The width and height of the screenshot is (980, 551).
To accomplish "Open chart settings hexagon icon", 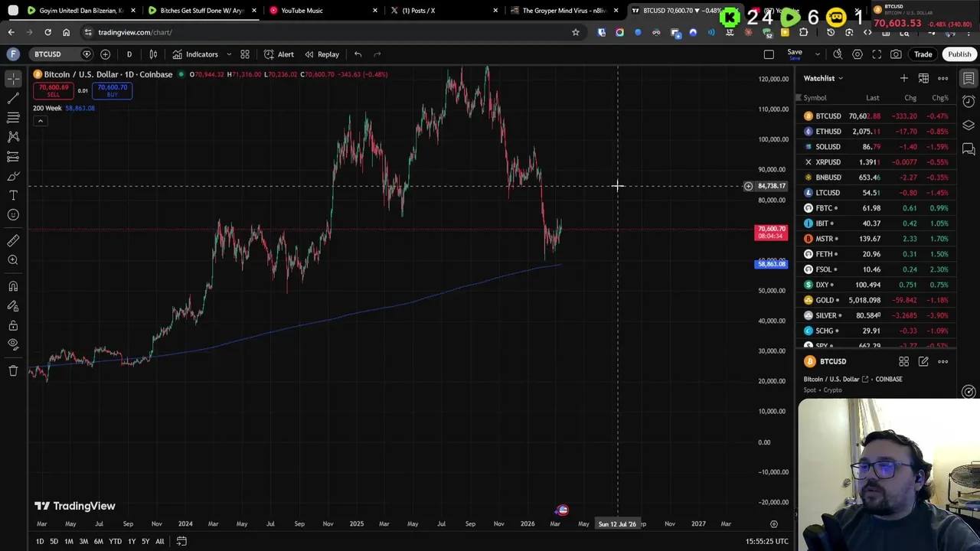I will 857,54.
